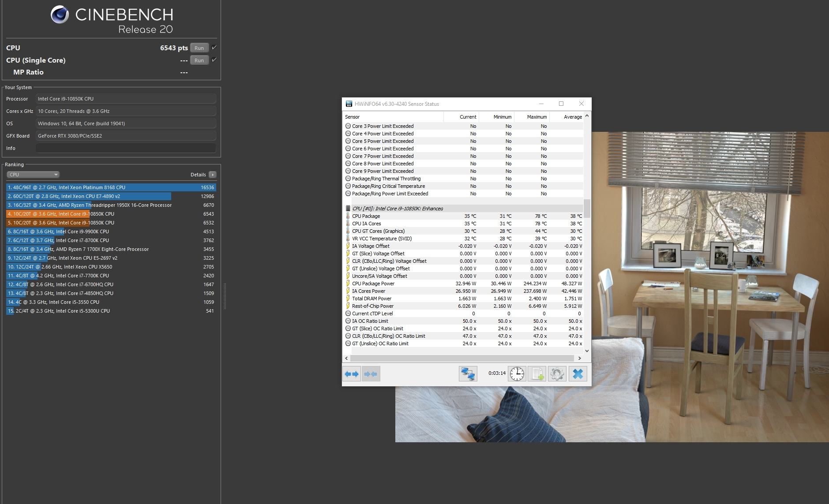Start HWiNFO sensor logging file icon
This screenshot has width=829, height=504.
[537, 374]
